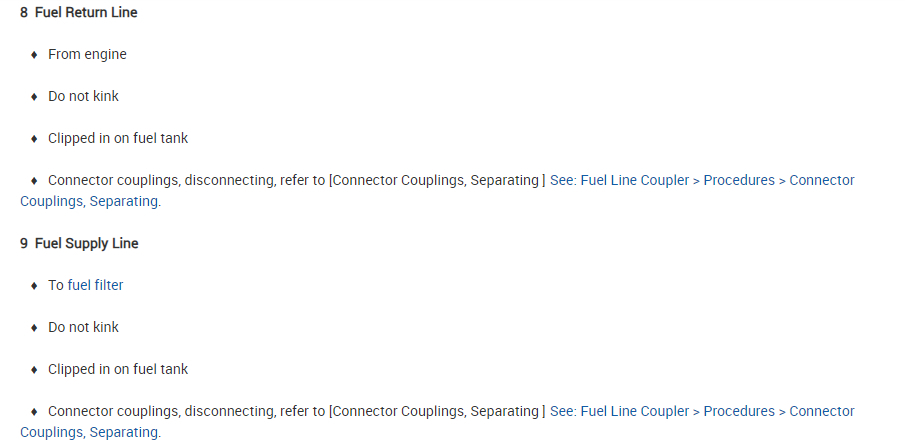Click 'Do not kink' under Fuel Supply Line

[83, 327]
